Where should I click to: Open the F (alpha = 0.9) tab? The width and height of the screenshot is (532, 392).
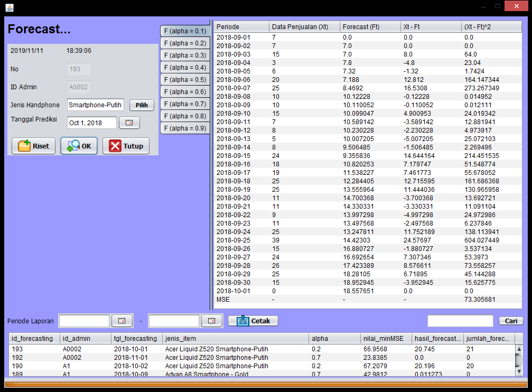(185, 128)
